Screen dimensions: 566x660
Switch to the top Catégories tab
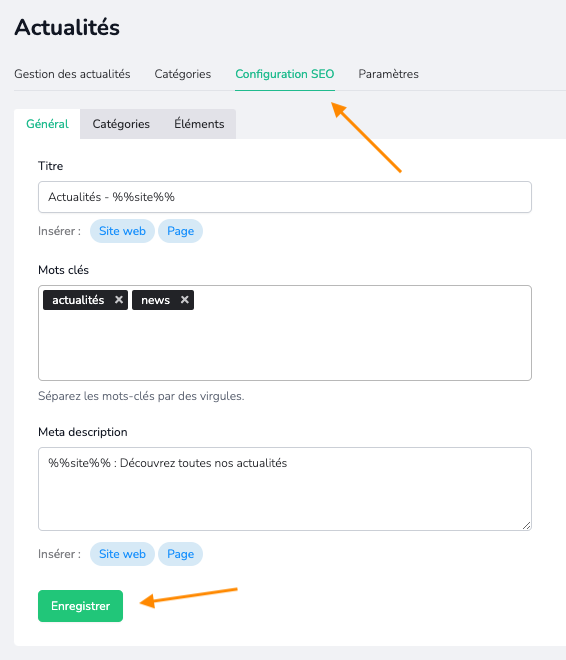click(x=183, y=74)
